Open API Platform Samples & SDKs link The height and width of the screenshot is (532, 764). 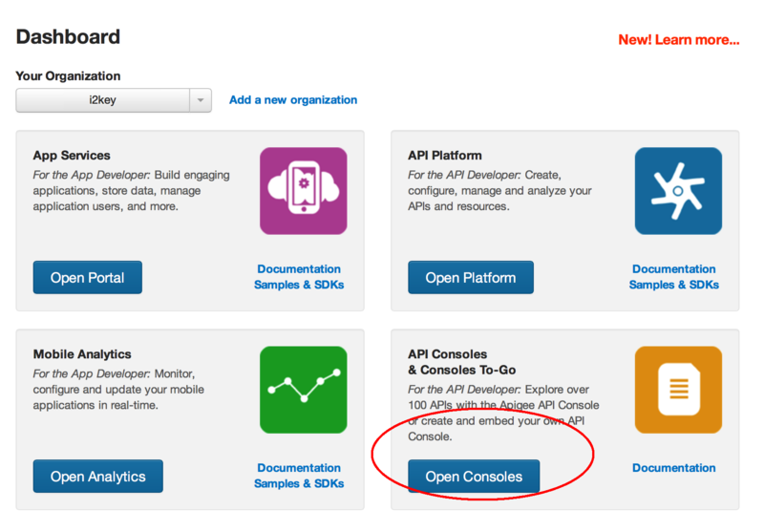click(674, 285)
